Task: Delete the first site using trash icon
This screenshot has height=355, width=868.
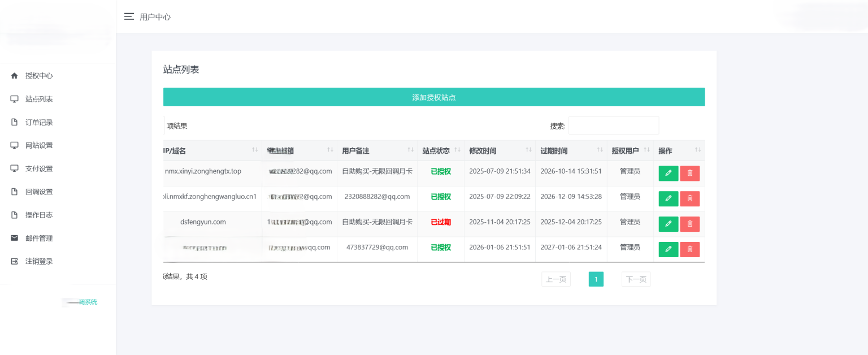Action: point(689,173)
